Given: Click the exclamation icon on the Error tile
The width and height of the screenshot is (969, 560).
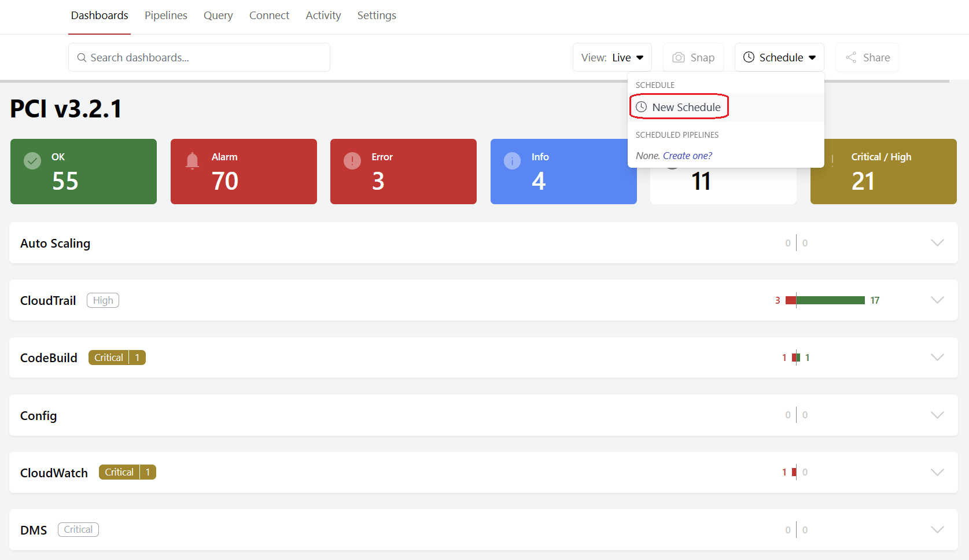Looking at the screenshot, I should [352, 161].
